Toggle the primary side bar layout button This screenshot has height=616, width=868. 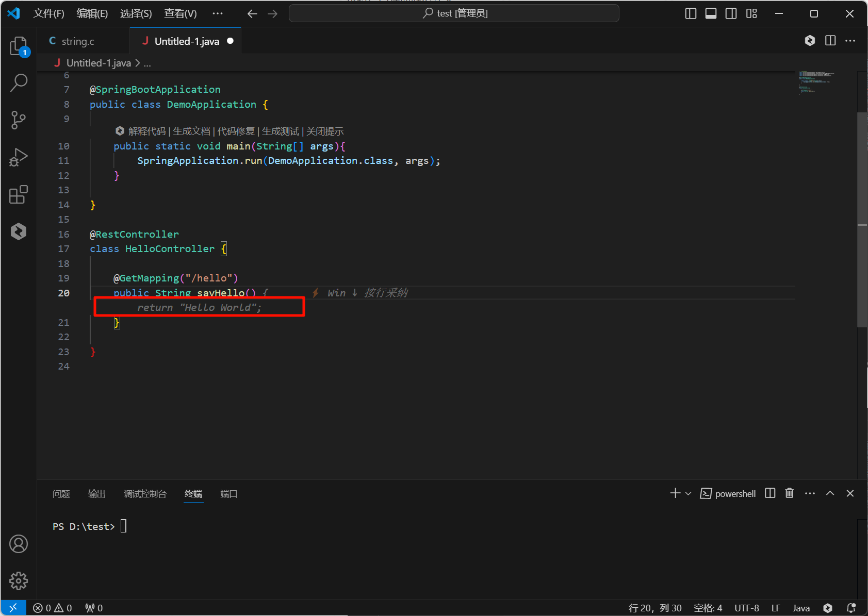tap(691, 13)
